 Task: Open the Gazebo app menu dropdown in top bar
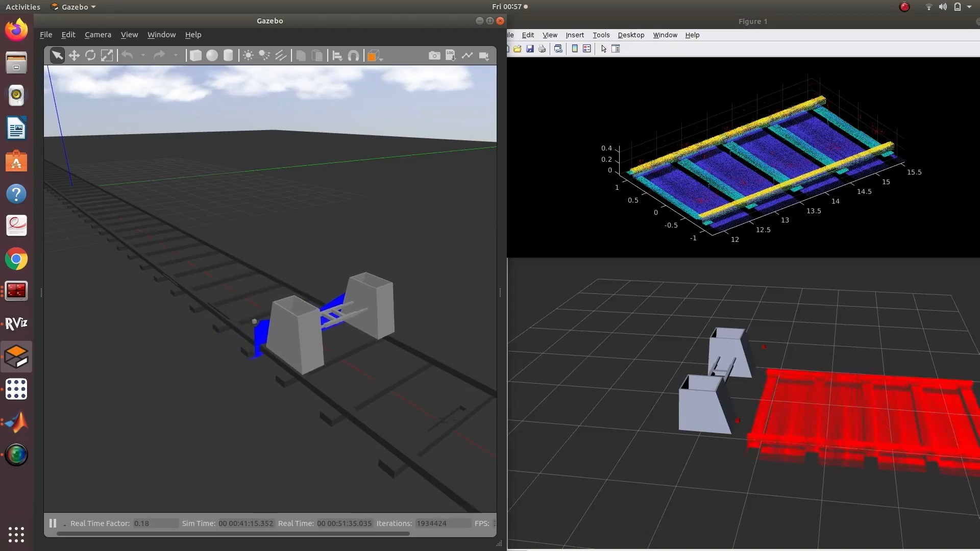75,7
